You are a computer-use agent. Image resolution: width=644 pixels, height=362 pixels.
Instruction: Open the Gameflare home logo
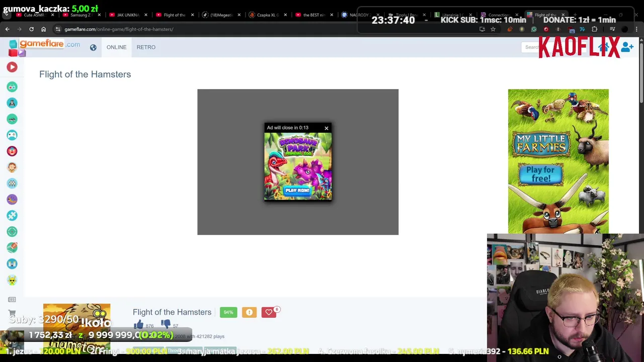click(44, 47)
